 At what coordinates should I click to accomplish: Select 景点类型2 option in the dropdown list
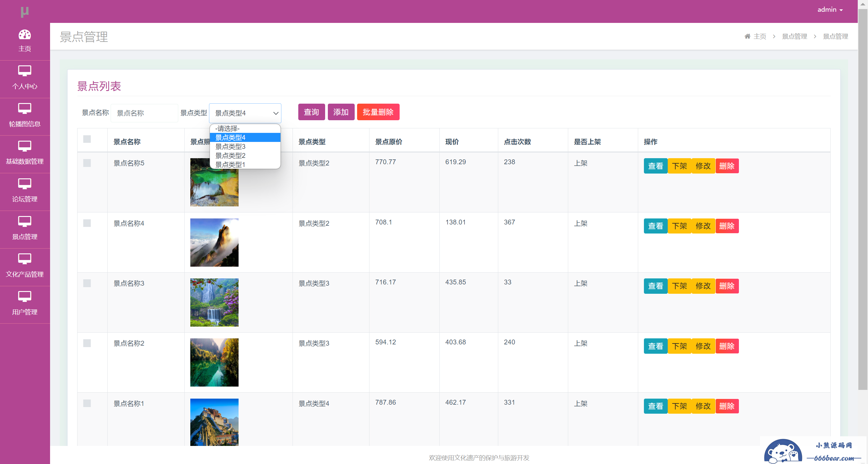coord(245,155)
